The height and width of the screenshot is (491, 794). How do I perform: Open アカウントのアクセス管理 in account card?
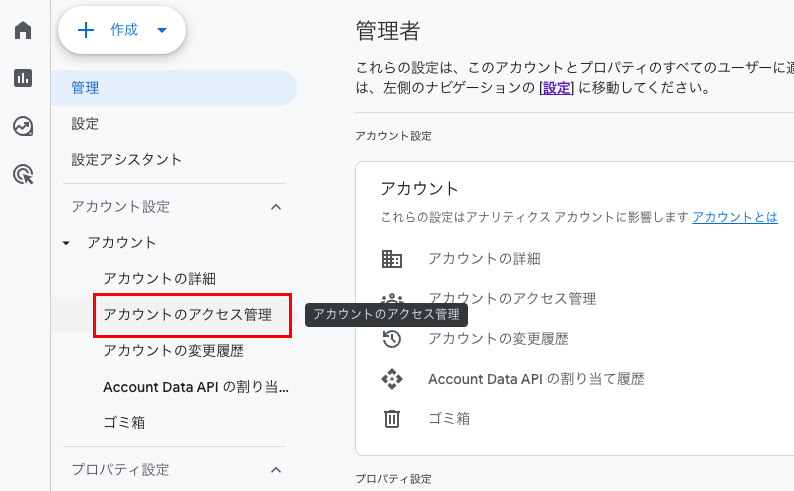512,299
